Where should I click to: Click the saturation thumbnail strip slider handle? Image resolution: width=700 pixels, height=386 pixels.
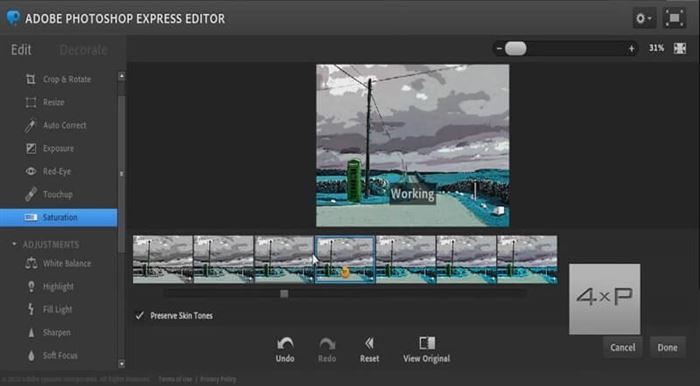tap(284, 293)
